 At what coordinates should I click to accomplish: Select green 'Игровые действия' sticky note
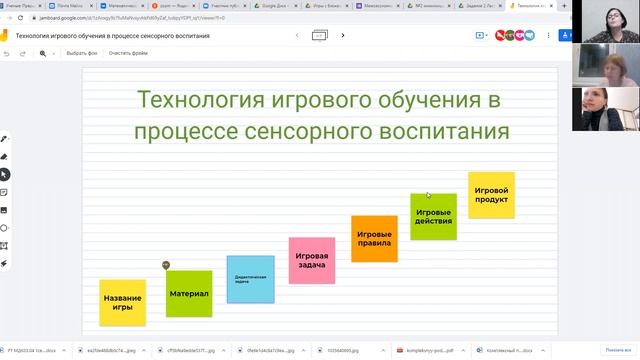click(433, 217)
